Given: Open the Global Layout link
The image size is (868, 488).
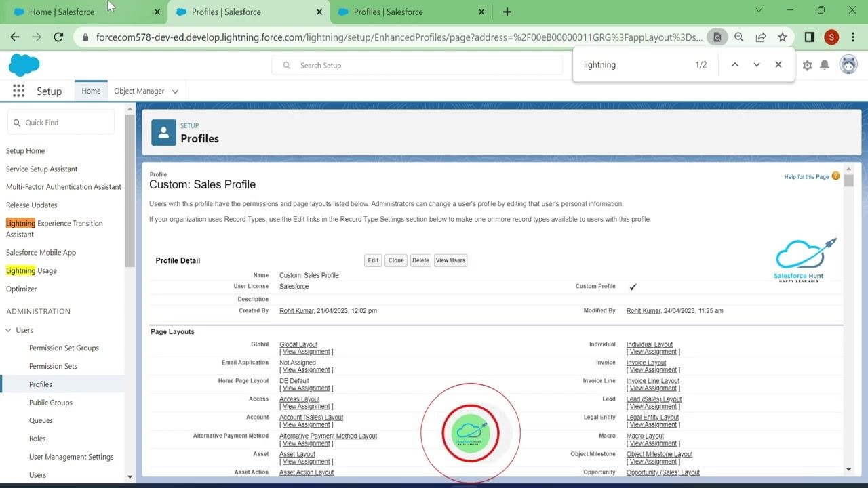Looking at the screenshot, I should tap(298, 344).
